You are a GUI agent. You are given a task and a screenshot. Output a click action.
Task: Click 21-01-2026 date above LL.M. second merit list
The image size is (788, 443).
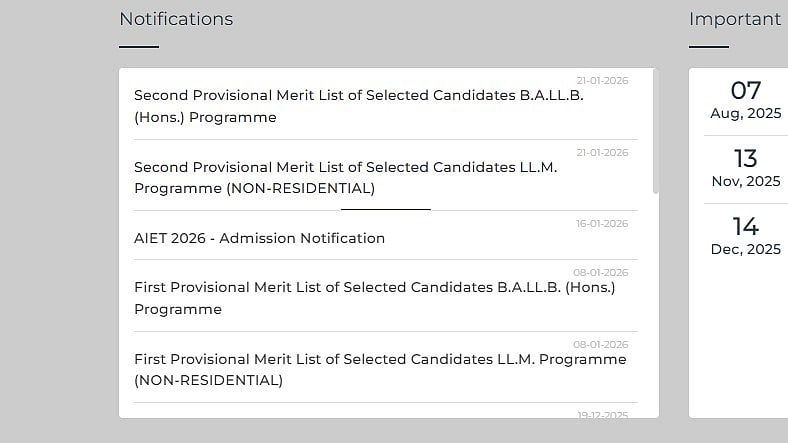coord(602,153)
